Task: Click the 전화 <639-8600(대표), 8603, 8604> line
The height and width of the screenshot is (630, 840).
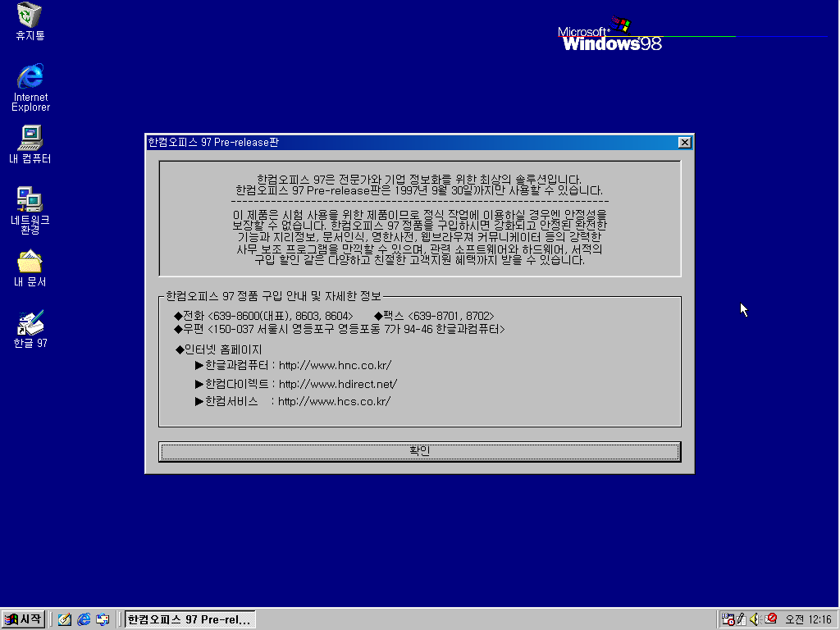Action: pos(263,316)
